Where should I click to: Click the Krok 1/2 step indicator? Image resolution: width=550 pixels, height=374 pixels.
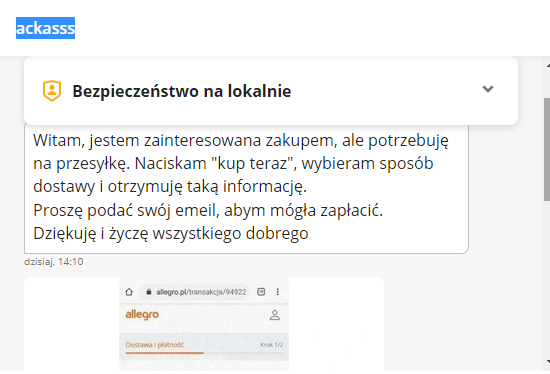271,345
